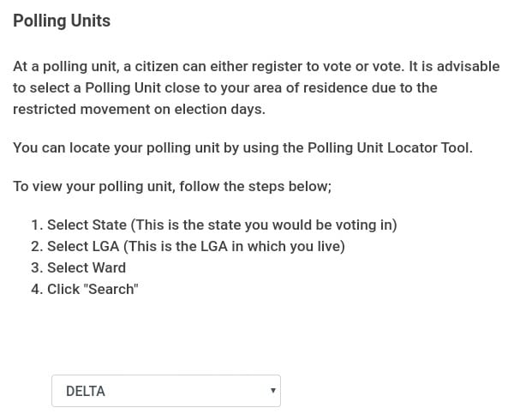Viewport: 514px width, 420px height.
Task: Click the Polling Units heading
Action: [62, 21]
